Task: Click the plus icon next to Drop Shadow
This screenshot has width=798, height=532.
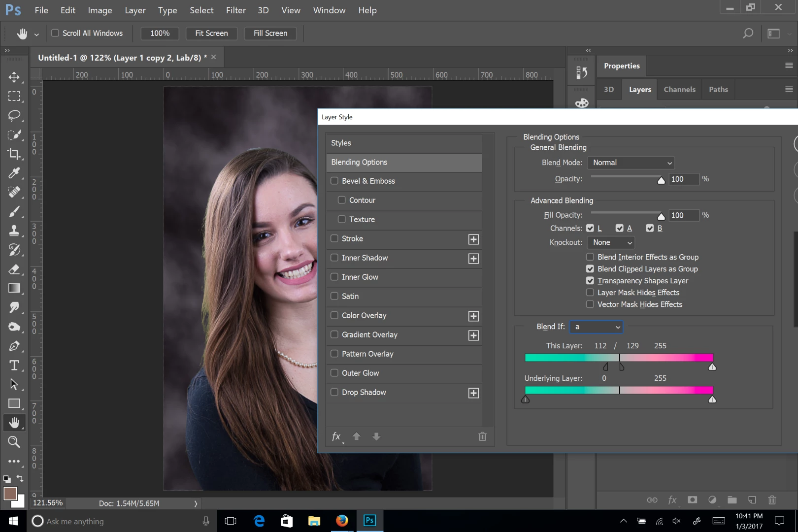Action: (473, 393)
